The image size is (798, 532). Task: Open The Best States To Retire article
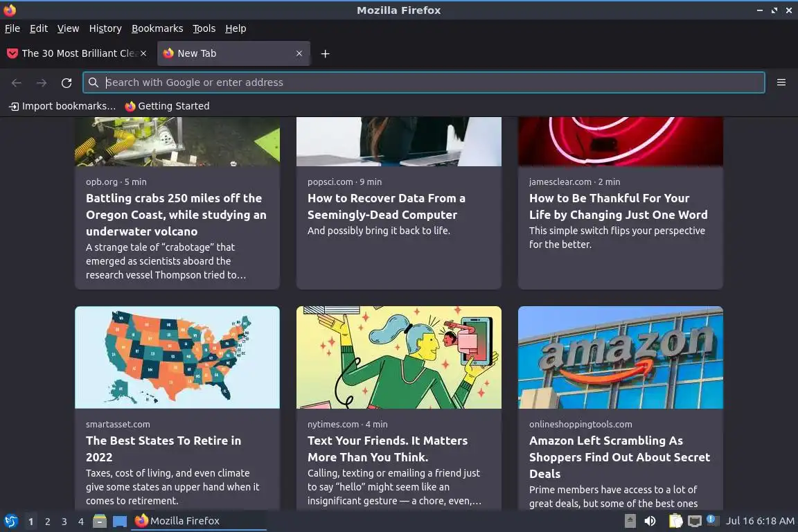163,448
